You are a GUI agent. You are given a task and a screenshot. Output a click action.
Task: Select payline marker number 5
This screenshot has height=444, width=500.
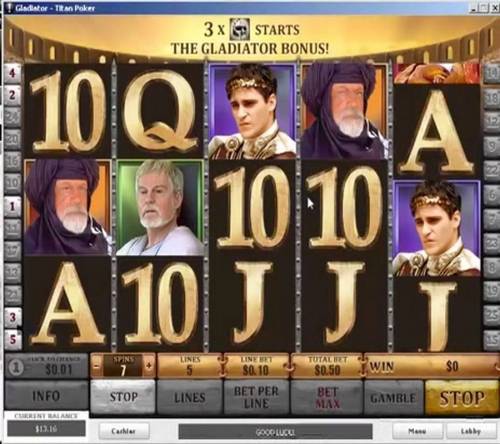click(12, 340)
